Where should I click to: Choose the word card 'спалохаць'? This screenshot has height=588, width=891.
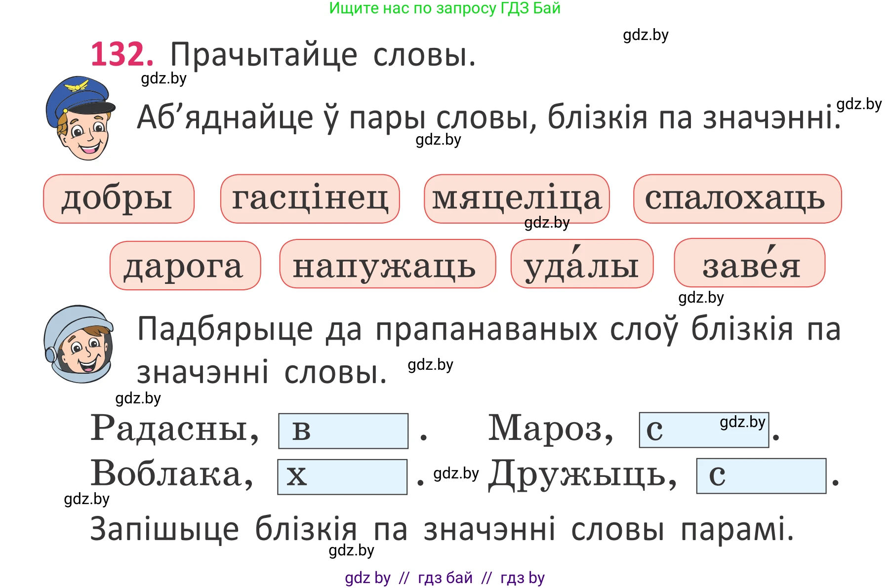coord(737,198)
